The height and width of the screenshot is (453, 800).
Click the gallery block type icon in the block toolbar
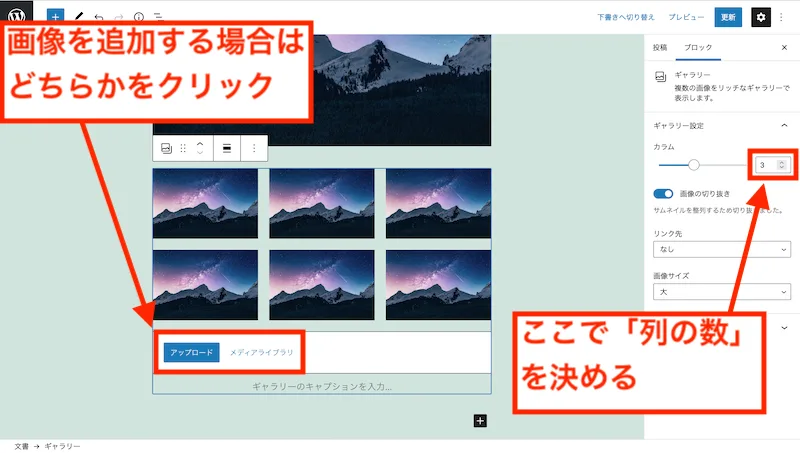(x=166, y=148)
